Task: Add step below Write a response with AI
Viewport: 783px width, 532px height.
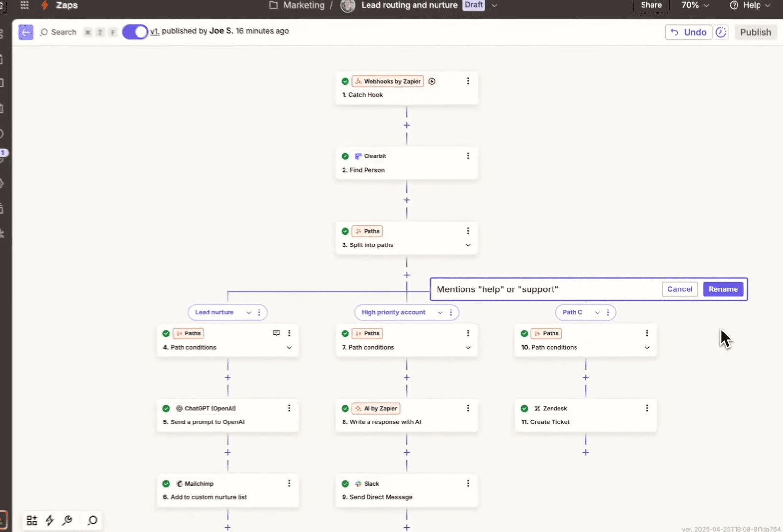Action: click(407, 452)
